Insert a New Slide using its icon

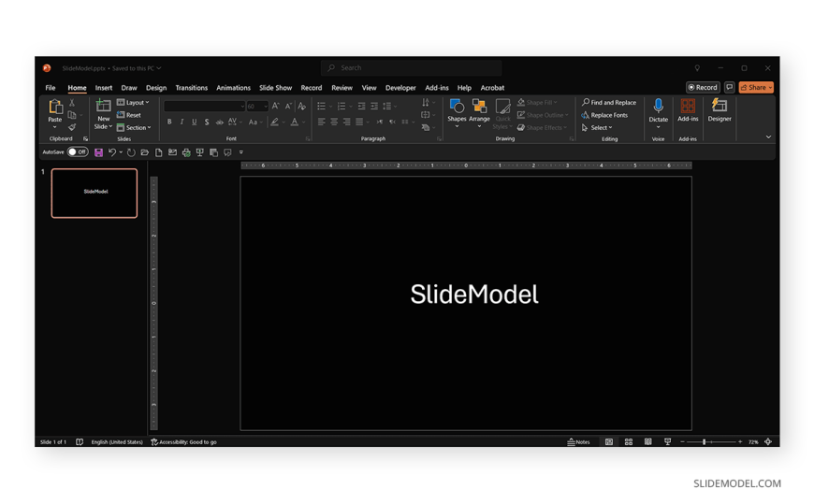tap(103, 106)
